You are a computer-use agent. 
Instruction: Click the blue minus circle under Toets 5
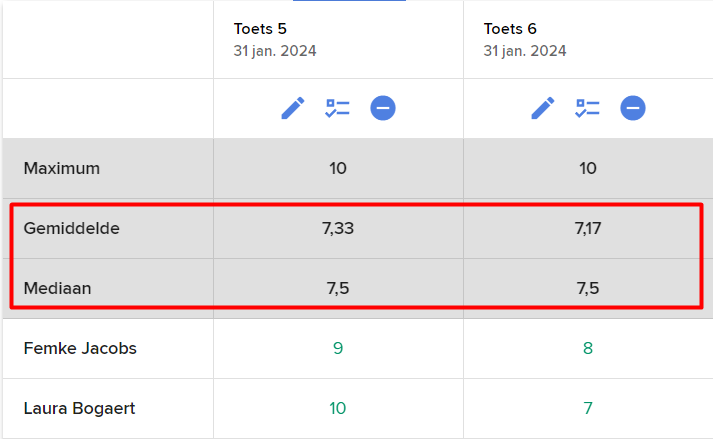click(383, 108)
